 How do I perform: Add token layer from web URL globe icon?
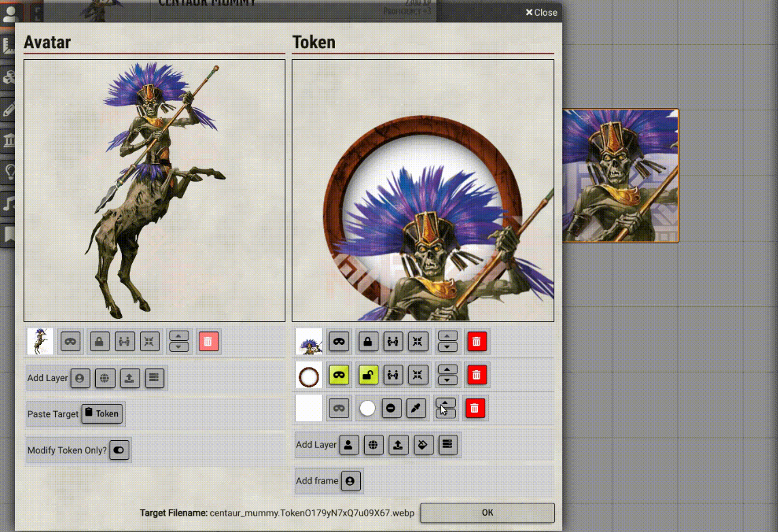click(372, 445)
